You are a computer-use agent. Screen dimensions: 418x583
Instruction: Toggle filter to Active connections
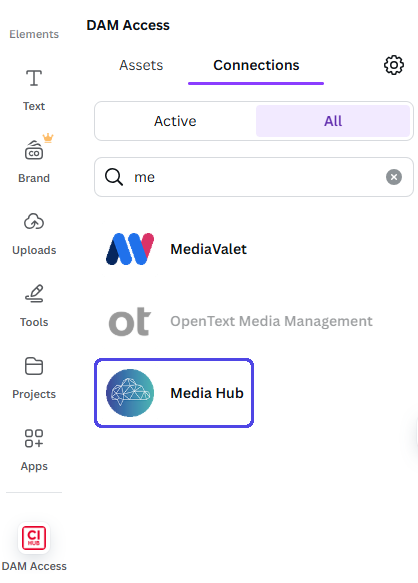[x=175, y=121]
